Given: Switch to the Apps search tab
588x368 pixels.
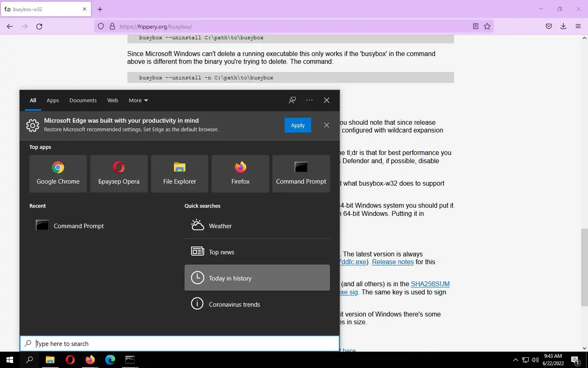Looking at the screenshot, I should (53, 100).
